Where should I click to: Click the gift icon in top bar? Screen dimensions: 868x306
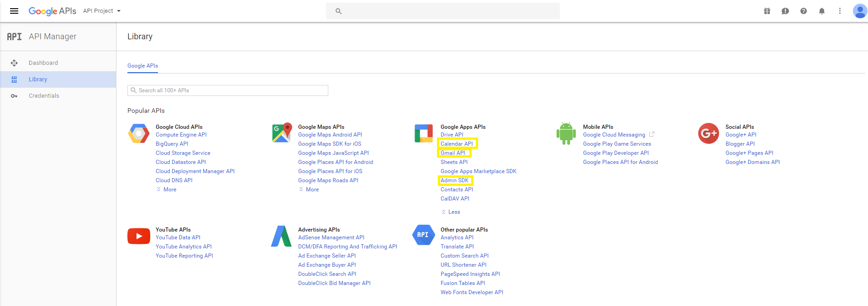tap(767, 11)
